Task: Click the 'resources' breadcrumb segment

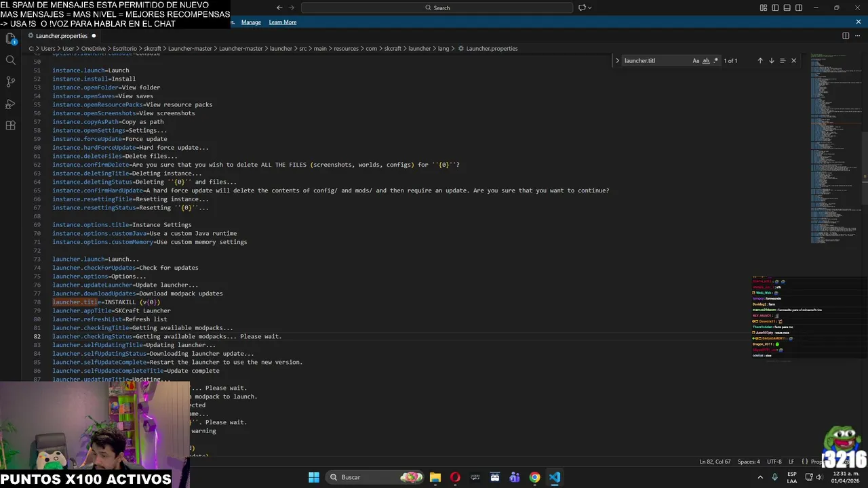Action: point(346,48)
